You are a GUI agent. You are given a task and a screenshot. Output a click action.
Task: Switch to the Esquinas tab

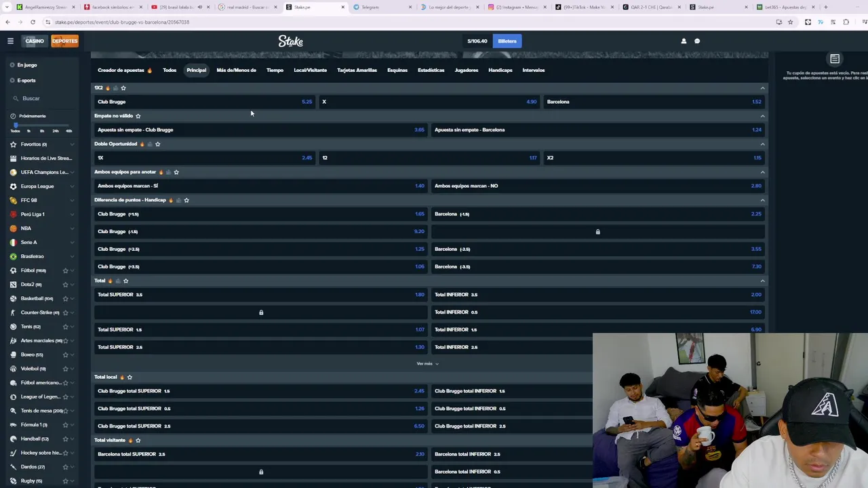397,70
